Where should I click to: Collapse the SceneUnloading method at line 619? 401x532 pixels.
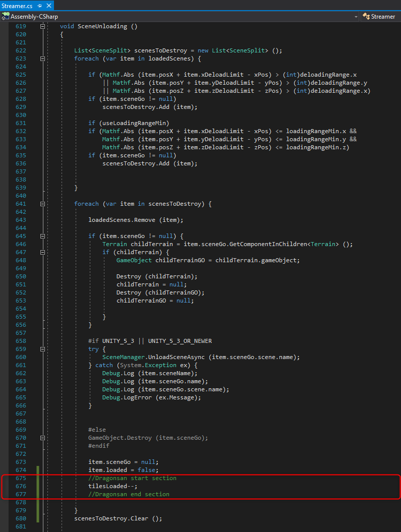(x=43, y=26)
